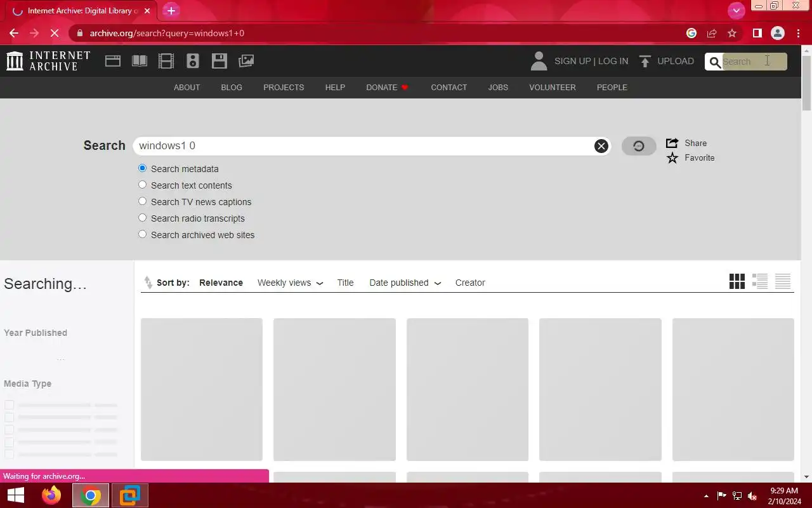Click the user avatar icon

[x=539, y=61]
